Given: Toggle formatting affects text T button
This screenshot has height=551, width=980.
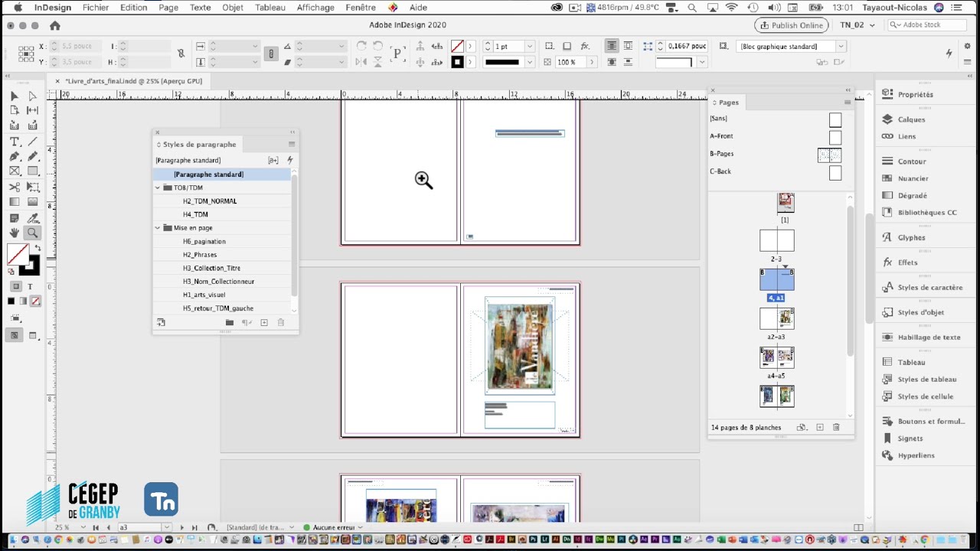Looking at the screenshot, I should 31,286.
